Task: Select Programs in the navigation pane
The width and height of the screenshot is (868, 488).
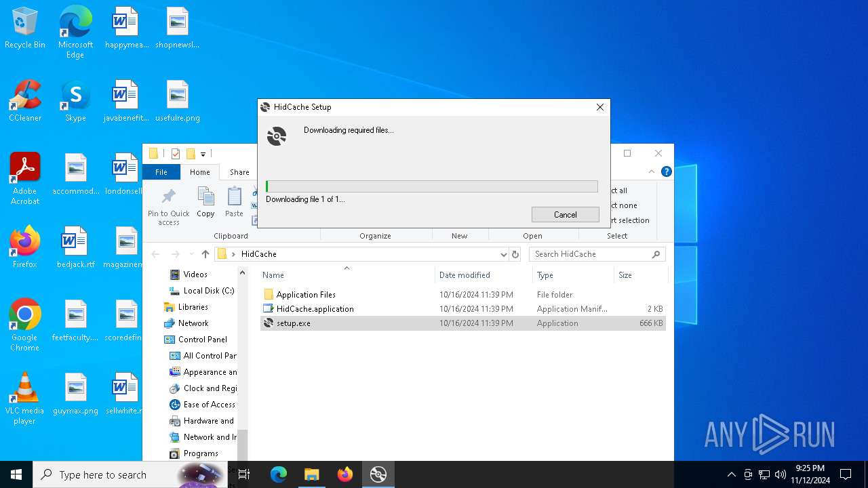Action: 201,453
